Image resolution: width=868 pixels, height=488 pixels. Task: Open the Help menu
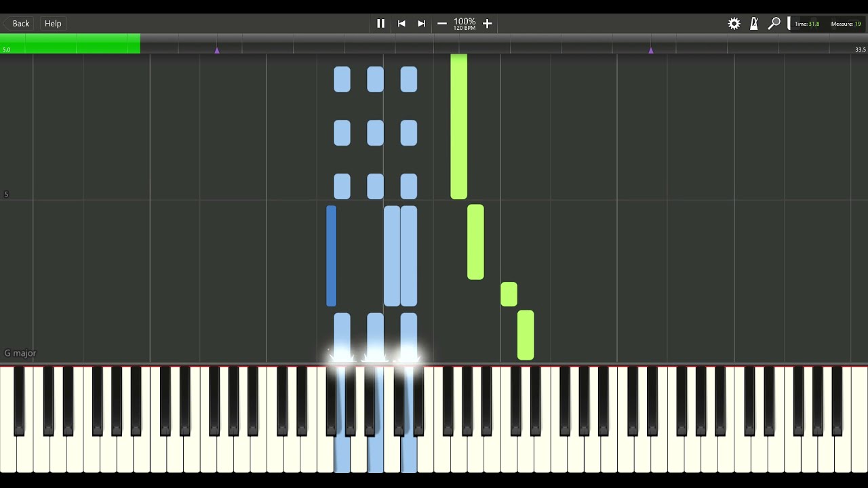[53, 24]
